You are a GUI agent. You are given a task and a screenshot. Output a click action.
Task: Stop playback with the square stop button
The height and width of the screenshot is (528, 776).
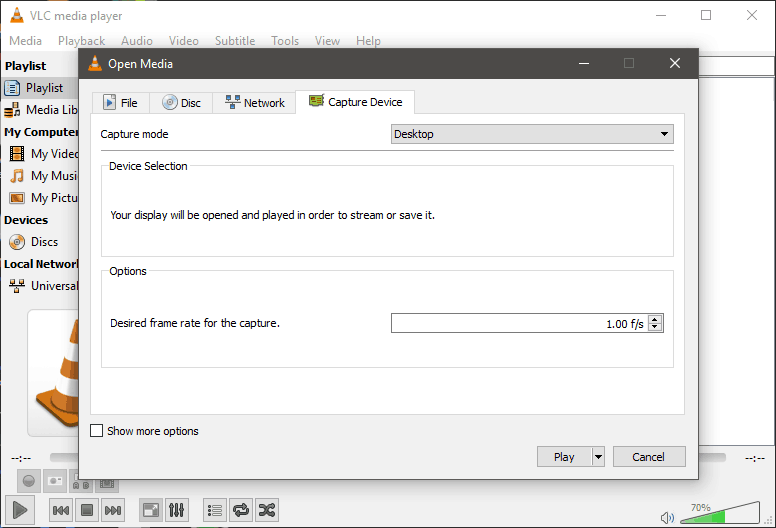coord(87,510)
